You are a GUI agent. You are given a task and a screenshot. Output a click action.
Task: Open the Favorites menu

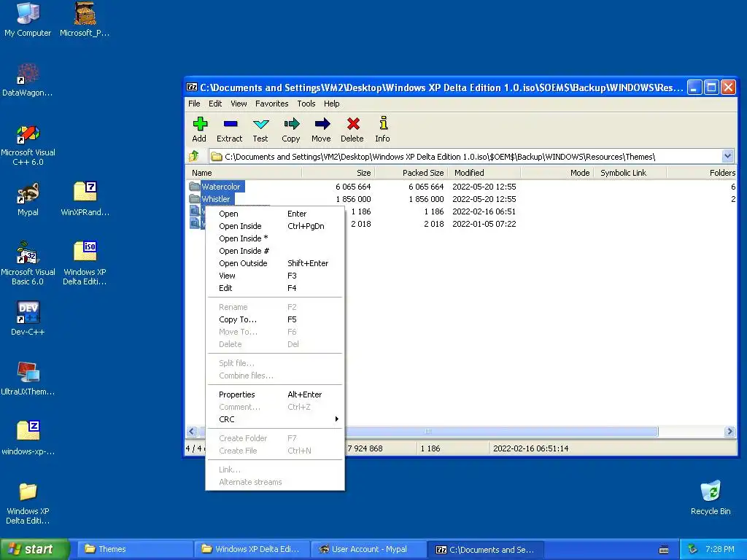tap(271, 104)
